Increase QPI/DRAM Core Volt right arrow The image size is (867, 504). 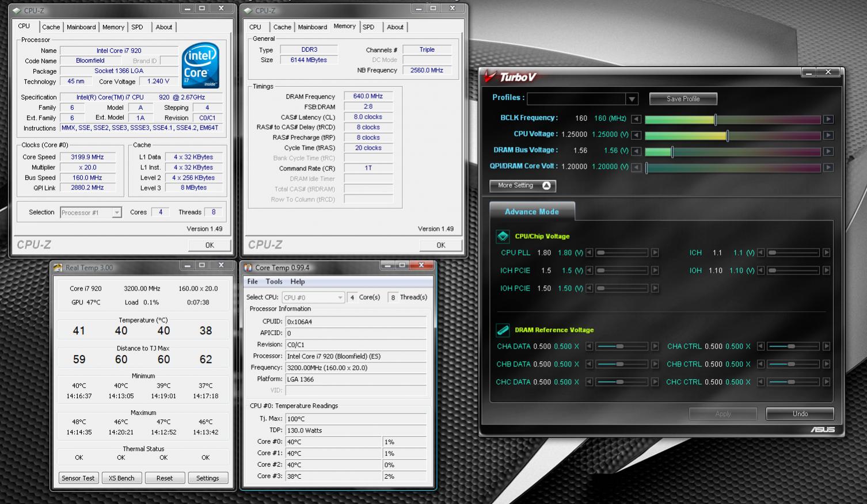[x=828, y=167]
